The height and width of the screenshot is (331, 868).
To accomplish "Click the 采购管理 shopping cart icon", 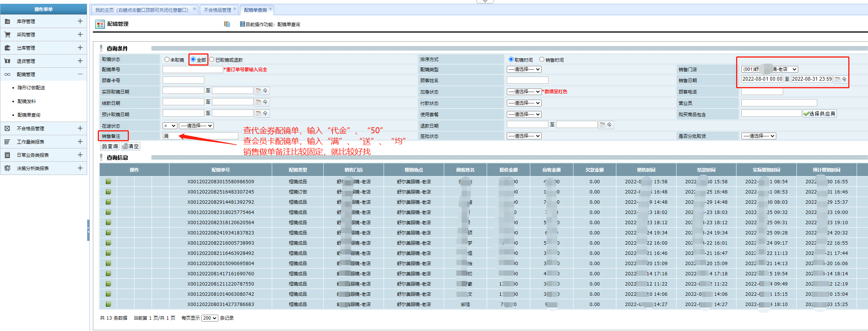I will (x=7, y=34).
